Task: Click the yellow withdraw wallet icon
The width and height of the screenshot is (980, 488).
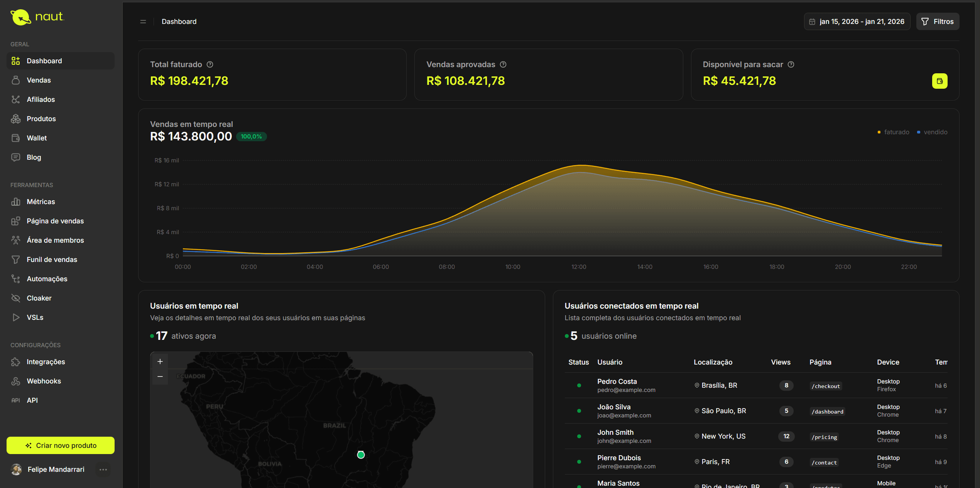Action: tap(939, 81)
